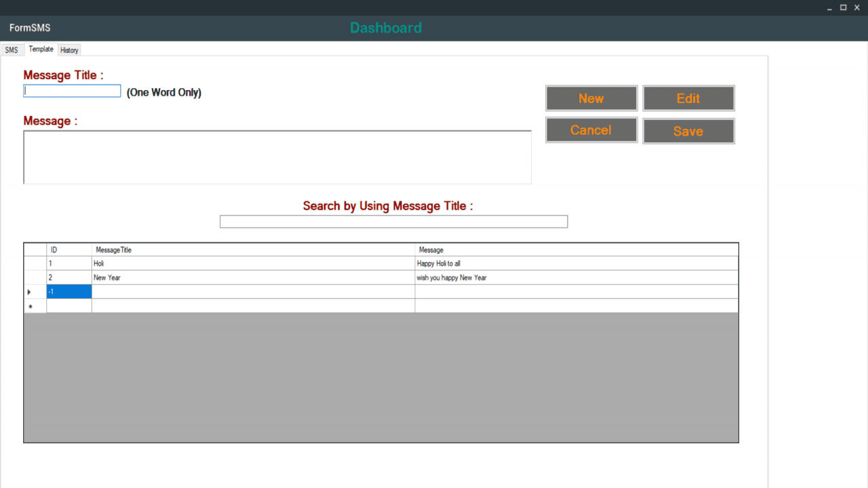Select the 'New Year' message title cell
868x488 pixels.
point(253,278)
